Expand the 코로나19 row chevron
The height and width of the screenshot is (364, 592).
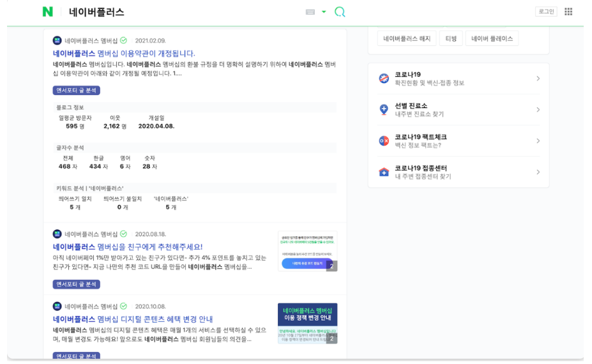coord(538,79)
